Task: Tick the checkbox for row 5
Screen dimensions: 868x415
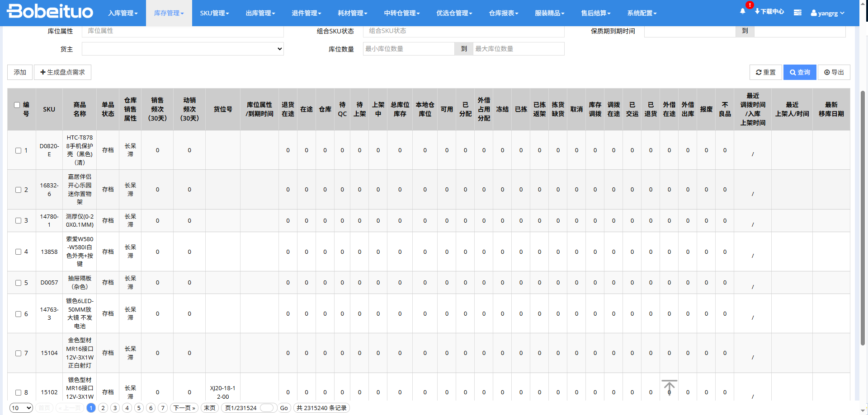Action: point(19,283)
